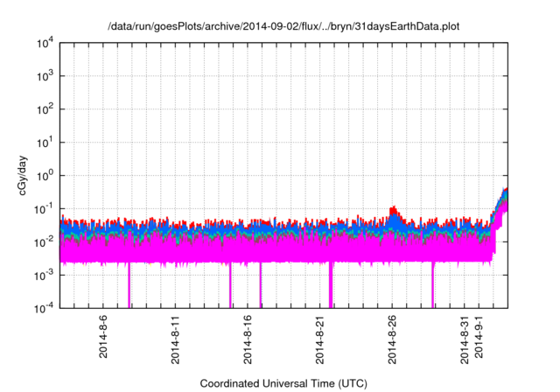This screenshot has width=560, height=392.
Task: Click the 2014-8-6 date label
Action: pos(103,336)
